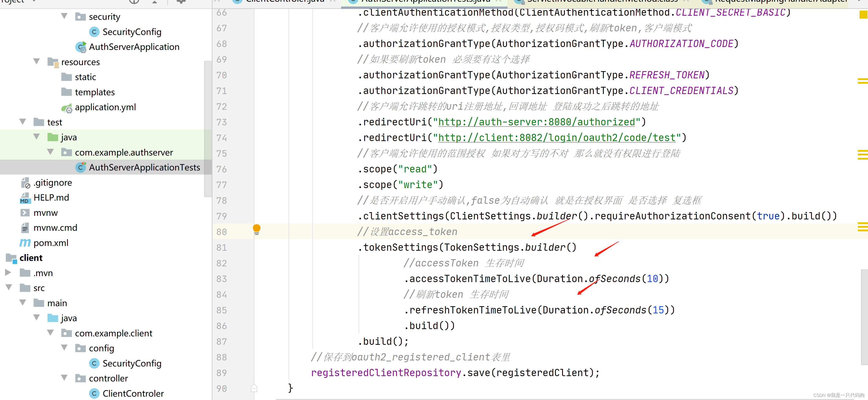Viewport: 868px width, 400px height.
Task: Click the fold marker on line 90
Action: pos(254,388)
